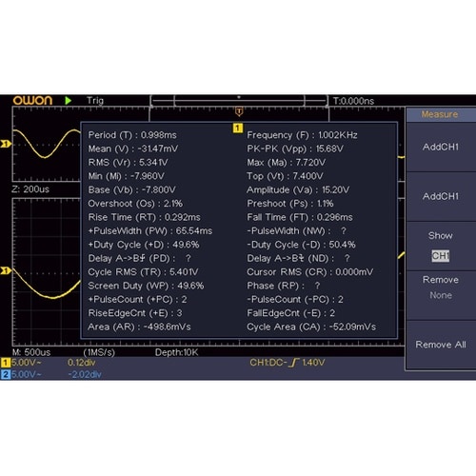Click the yellow channel 1 badge in measurement panel
This screenshot has width=476, height=476.
point(238,128)
